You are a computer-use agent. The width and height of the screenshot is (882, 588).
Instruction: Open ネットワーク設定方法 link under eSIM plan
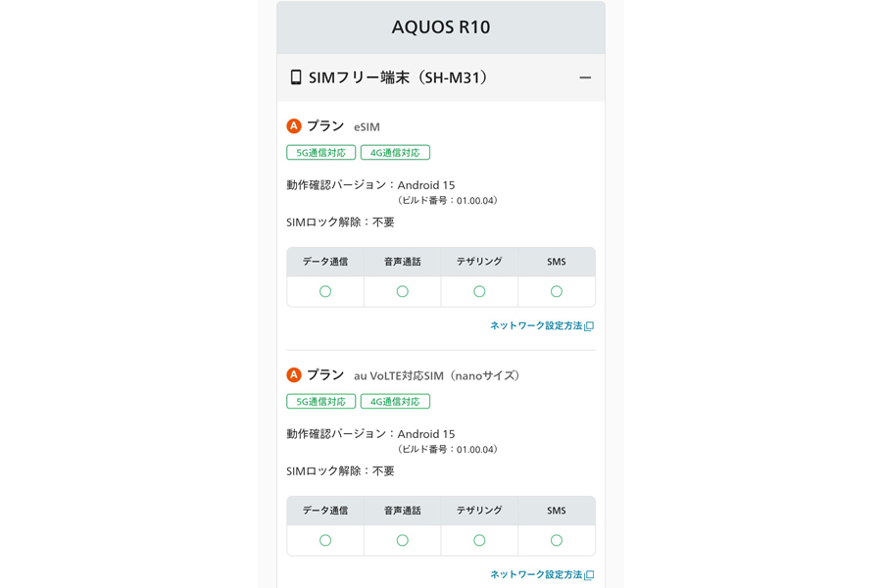point(536,325)
